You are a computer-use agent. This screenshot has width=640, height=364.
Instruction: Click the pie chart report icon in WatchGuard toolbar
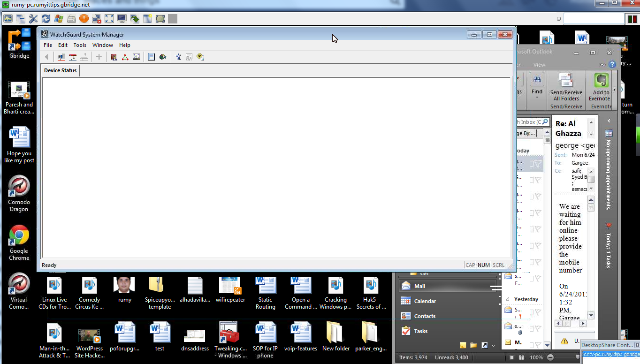[x=163, y=57]
